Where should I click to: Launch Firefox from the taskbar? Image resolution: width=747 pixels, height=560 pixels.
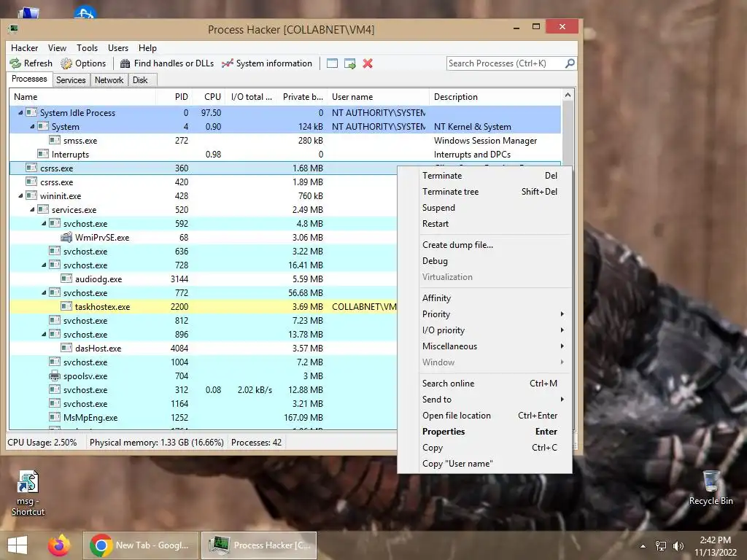coord(59,545)
